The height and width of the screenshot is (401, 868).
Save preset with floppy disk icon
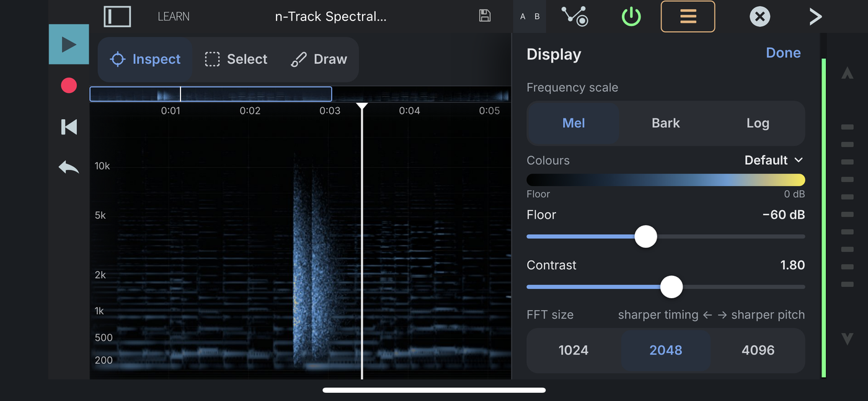pos(485,16)
